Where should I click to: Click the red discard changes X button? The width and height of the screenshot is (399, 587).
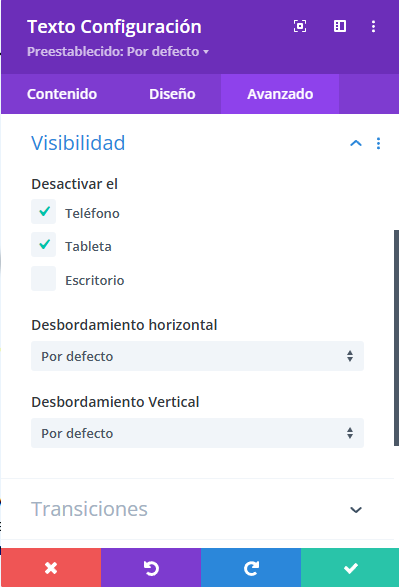coord(51,568)
